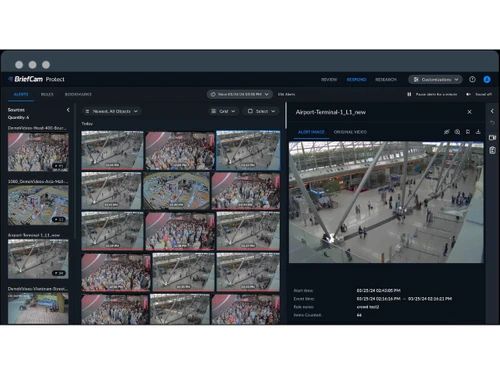The width and height of the screenshot is (500, 375).
Task: Open the Select dropdown button
Action: coord(261,111)
